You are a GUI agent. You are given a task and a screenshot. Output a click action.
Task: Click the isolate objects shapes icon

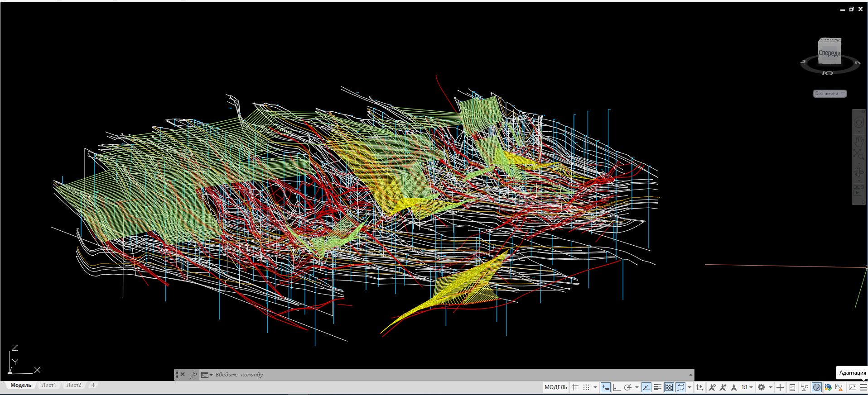click(x=805, y=387)
